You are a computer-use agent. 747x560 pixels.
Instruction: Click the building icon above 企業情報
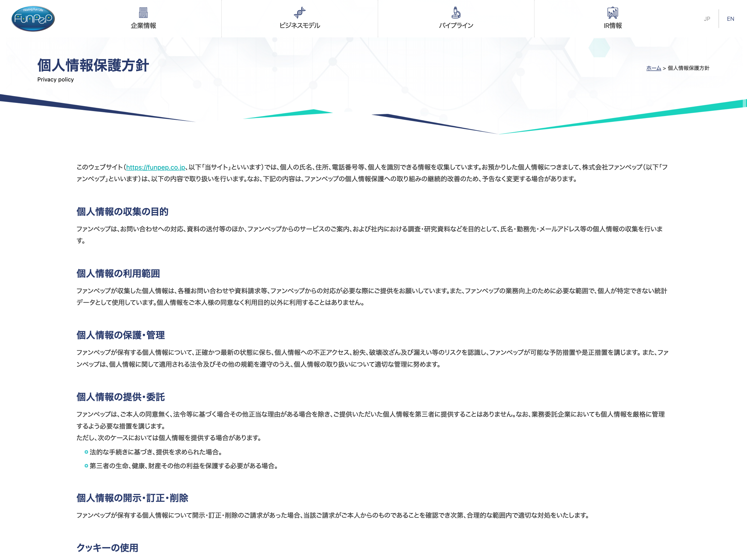[143, 13]
